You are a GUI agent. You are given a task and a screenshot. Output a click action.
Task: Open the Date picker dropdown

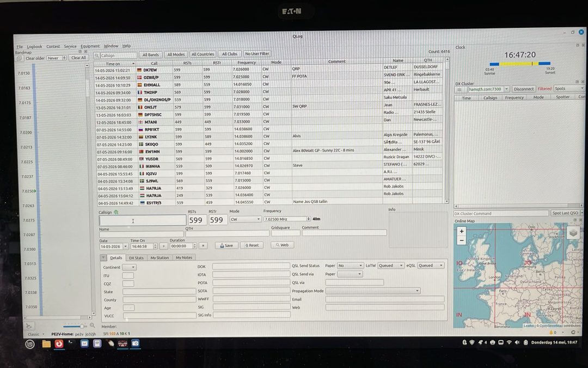pos(126,247)
